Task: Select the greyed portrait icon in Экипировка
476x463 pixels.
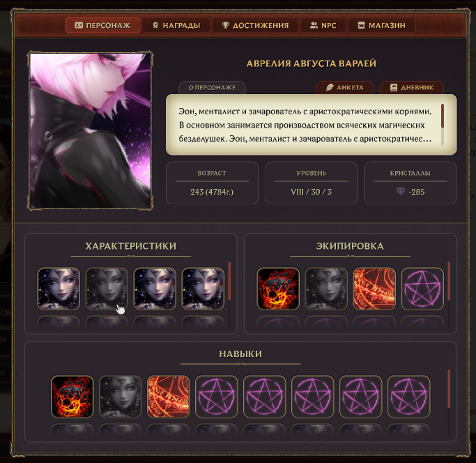Action: pyautogui.click(x=326, y=289)
